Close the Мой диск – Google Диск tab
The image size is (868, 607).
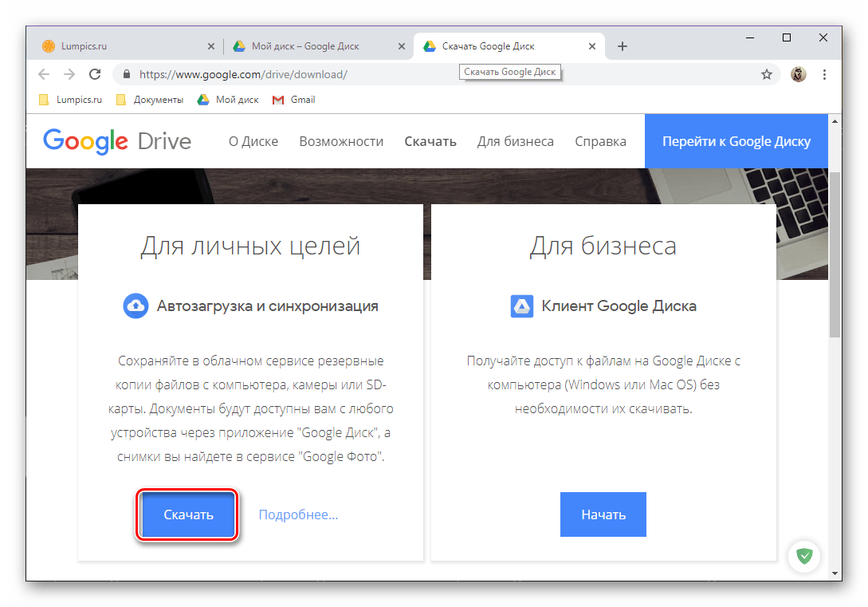402,46
